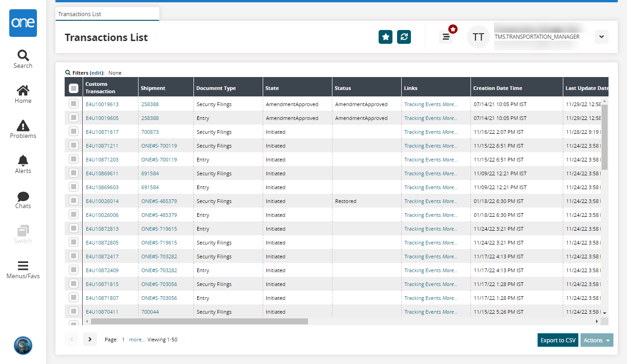Add page to favorites star button
This screenshot has height=364, width=627.
pos(386,37)
